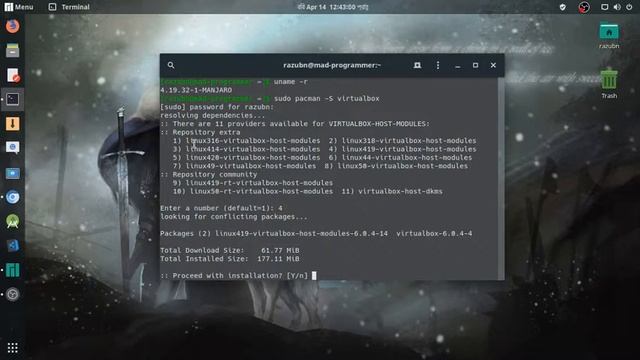640x360 pixels.
Task: Maximize the terminal window
Action: pyautogui.click(x=476, y=65)
